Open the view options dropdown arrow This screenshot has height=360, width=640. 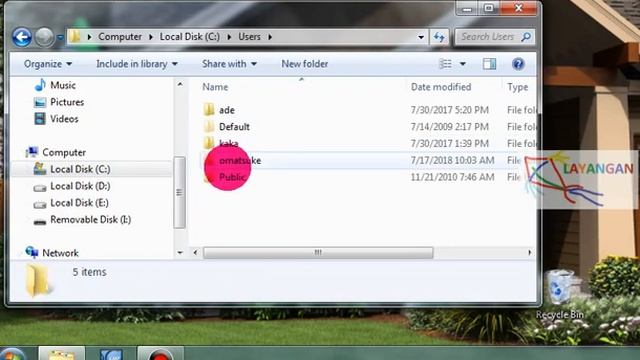coord(462,64)
